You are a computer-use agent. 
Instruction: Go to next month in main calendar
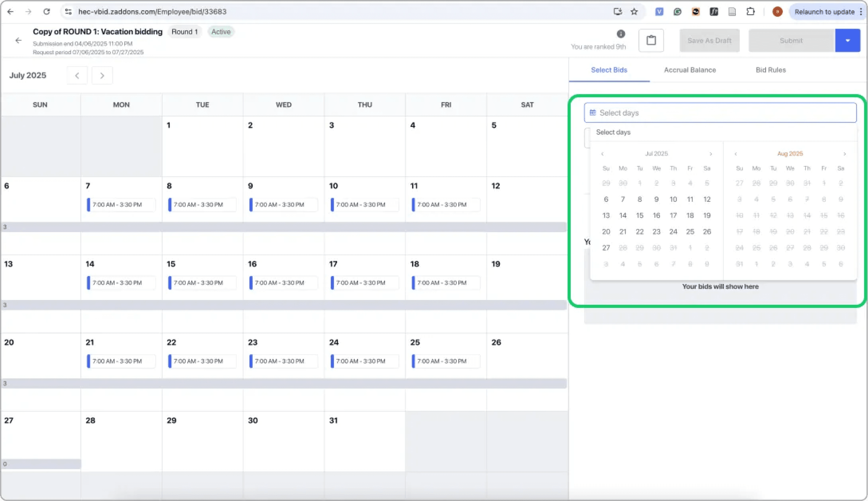click(102, 75)
